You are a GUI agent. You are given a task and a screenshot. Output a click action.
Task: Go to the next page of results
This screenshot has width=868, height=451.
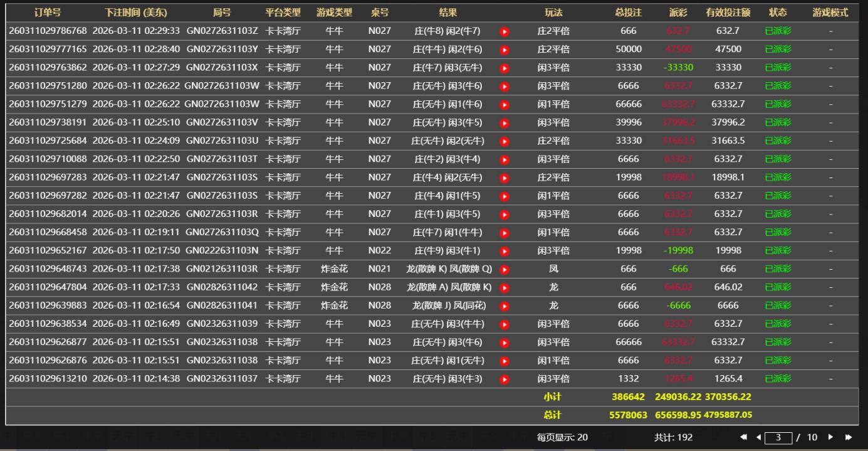tap(831, 437)
